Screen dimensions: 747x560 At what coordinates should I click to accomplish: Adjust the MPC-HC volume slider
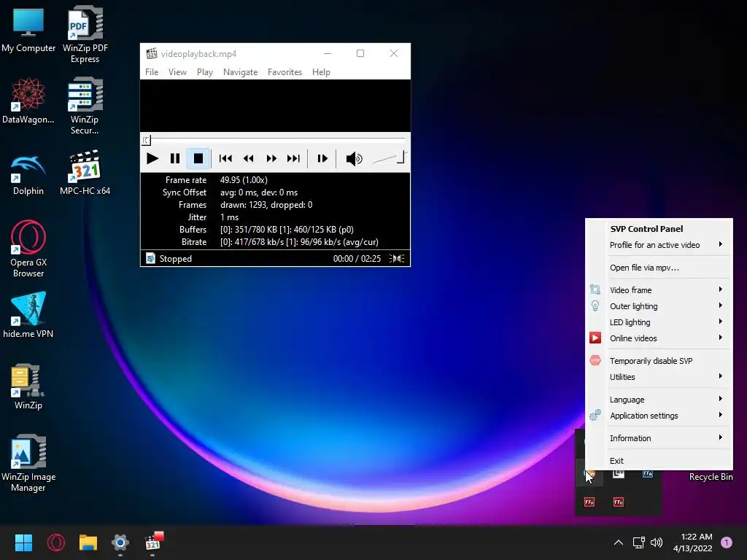tap(390, 158)
